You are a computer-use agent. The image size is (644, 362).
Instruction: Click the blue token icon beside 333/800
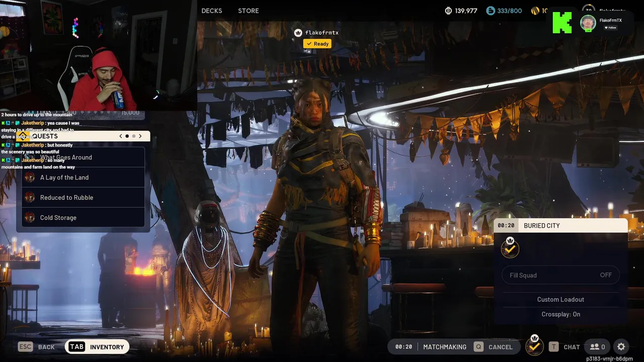point(491,11)
